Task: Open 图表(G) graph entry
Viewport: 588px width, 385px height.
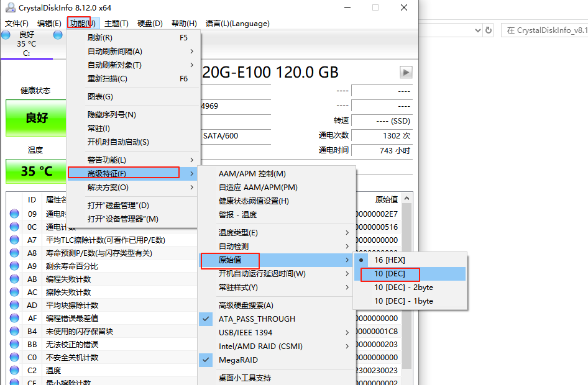Action: 133,97
